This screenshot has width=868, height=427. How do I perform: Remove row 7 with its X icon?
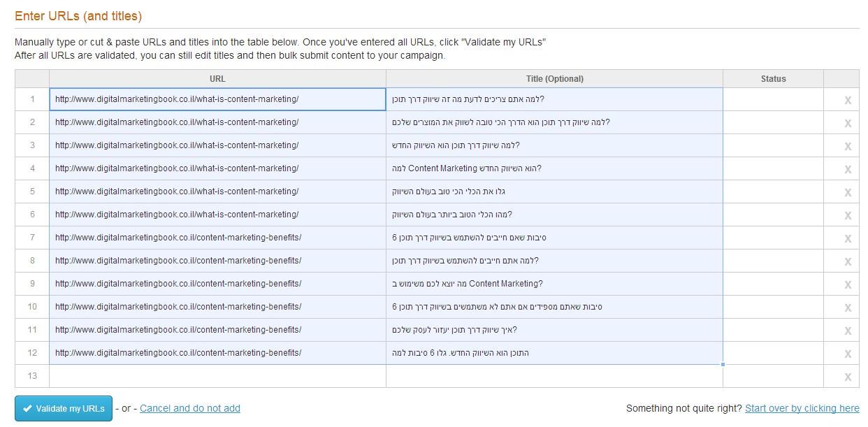pos(848,238)
